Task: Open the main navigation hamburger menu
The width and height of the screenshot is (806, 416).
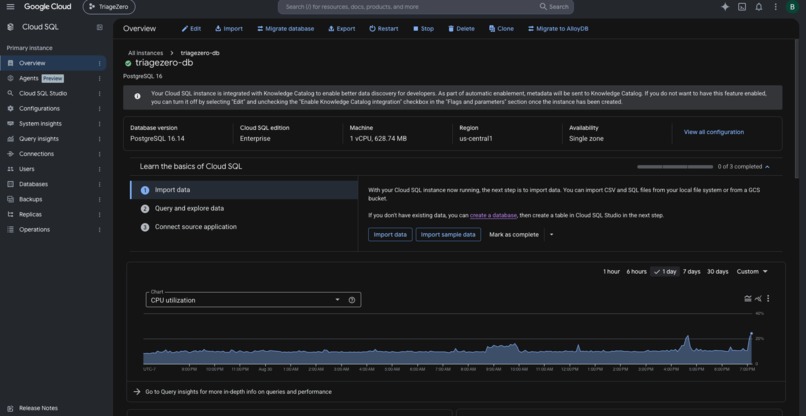Action: pyautogui.click(x=10, y=7)
